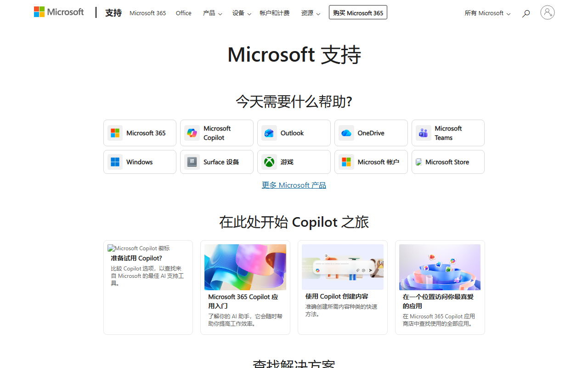Click the Microsoft Teams product icon
Screen dimensions: 588x368
pos(424,133)
